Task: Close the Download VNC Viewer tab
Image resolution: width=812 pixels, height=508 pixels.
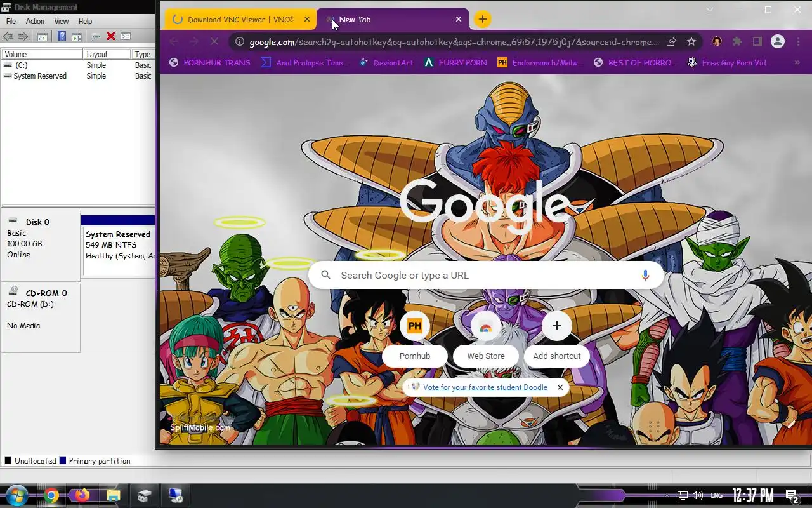Action: 307,19
